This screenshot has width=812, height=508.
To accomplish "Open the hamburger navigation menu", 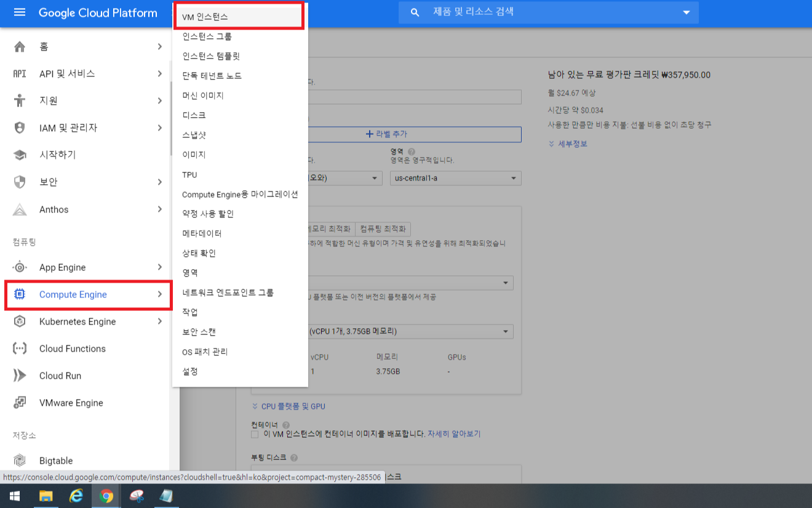I will 20,12.
